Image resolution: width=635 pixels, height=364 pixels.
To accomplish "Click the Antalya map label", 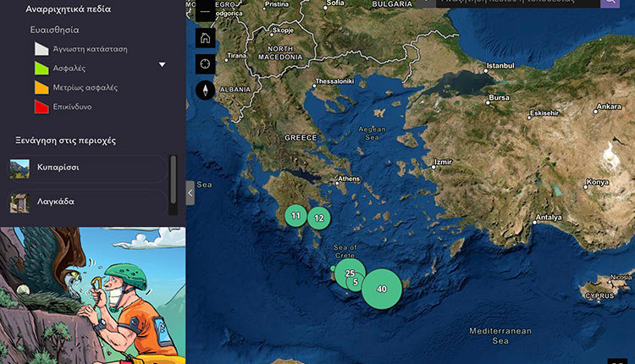I will [549, 218].
